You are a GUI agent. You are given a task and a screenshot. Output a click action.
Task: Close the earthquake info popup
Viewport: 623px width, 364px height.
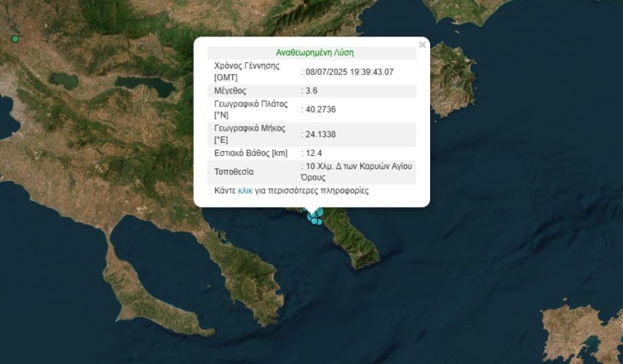pos(422,45)
